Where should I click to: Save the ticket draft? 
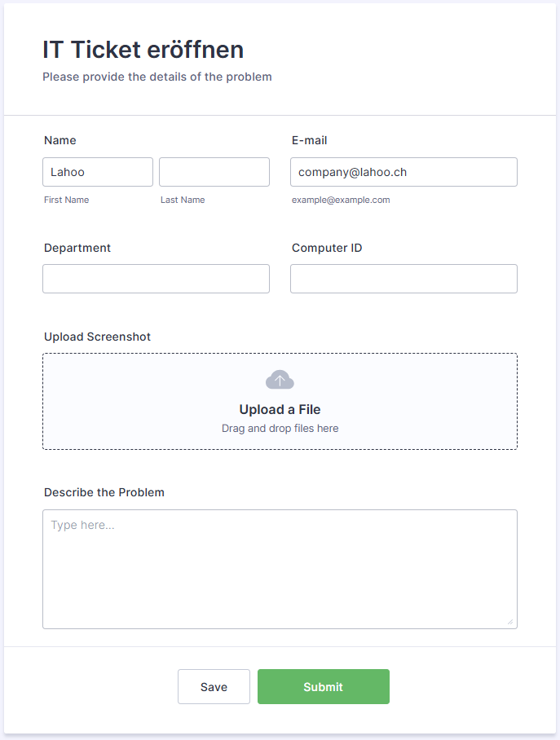click(214, 687)
